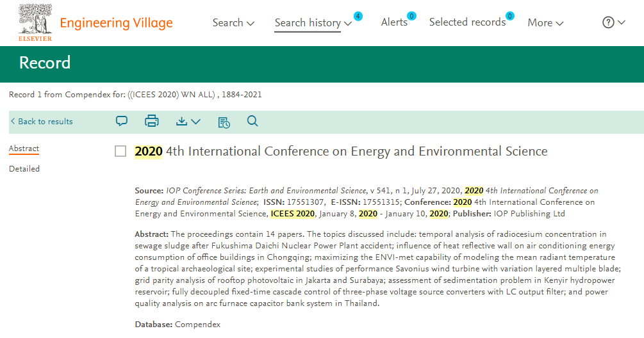Switch to the Detailed view tab
The height and width of the screenshot is (338, 644).
(24, 169)
